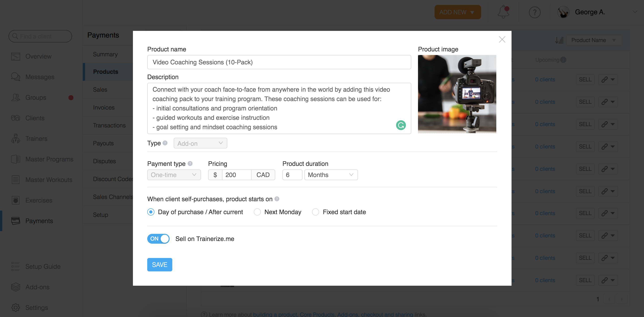Open the Products tab in Payments menu

[x=105, y=72]
